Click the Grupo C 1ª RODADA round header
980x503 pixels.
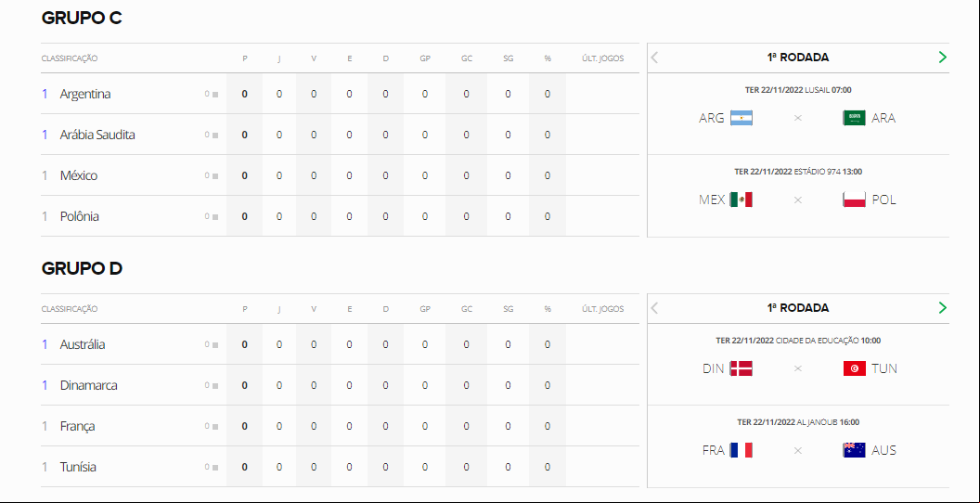[797, 58]
